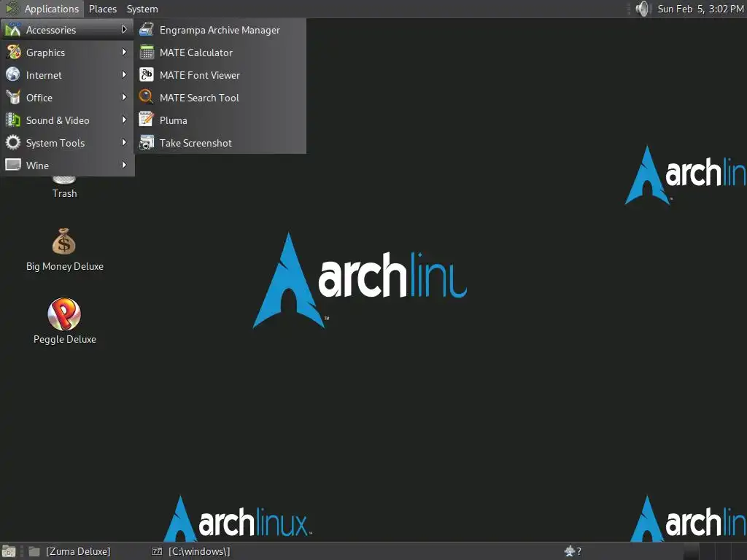The image size is (747, 560).
Task: Click the MATE Font Viewer icon
Action: tap(146, 74)
